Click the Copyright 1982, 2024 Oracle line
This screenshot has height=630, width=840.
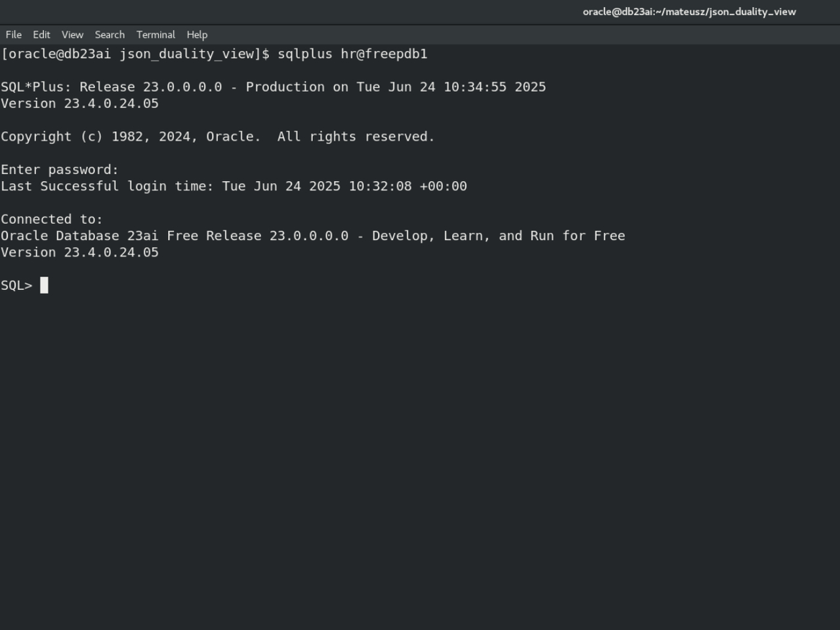(x=217, y=136)
